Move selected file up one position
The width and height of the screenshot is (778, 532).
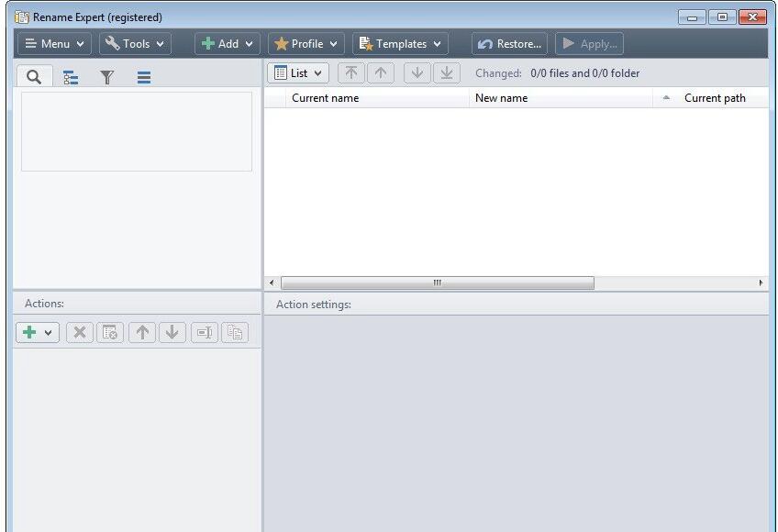[381, 73]
